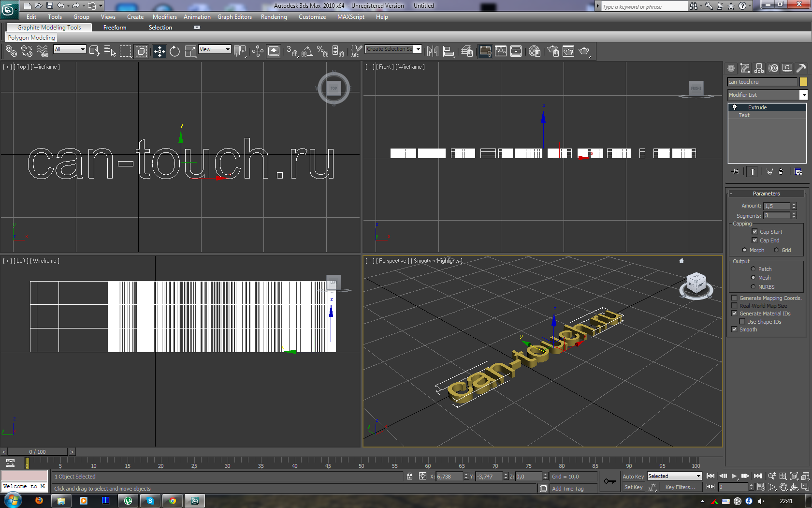Toggle Angle Snap icon
Screen dimensions: 812x508
point(307,51)
